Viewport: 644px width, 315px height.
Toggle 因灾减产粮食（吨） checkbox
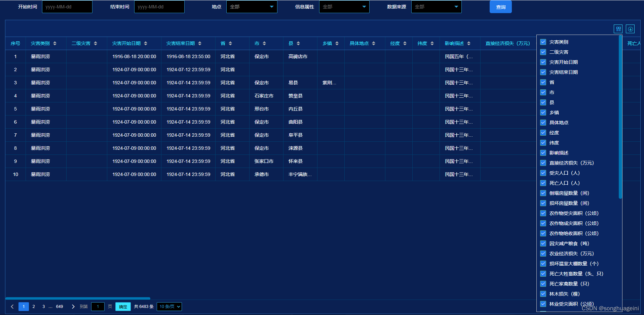[543, 243]
